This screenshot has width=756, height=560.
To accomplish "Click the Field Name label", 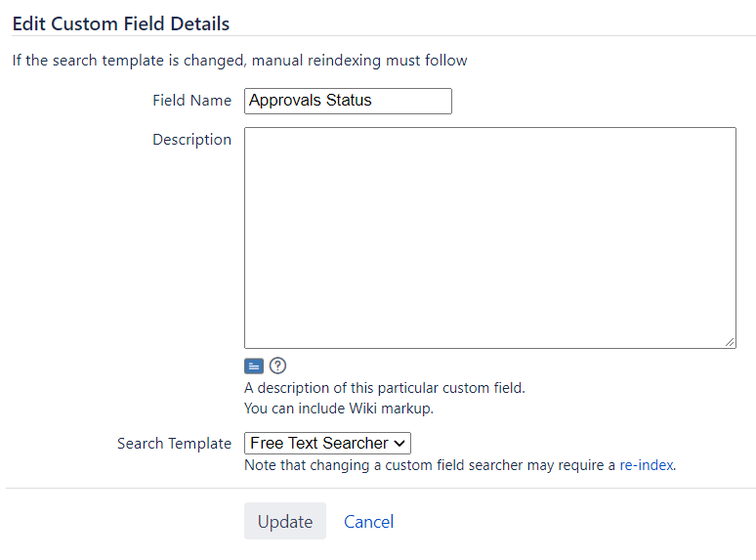I will pos(191,101).
